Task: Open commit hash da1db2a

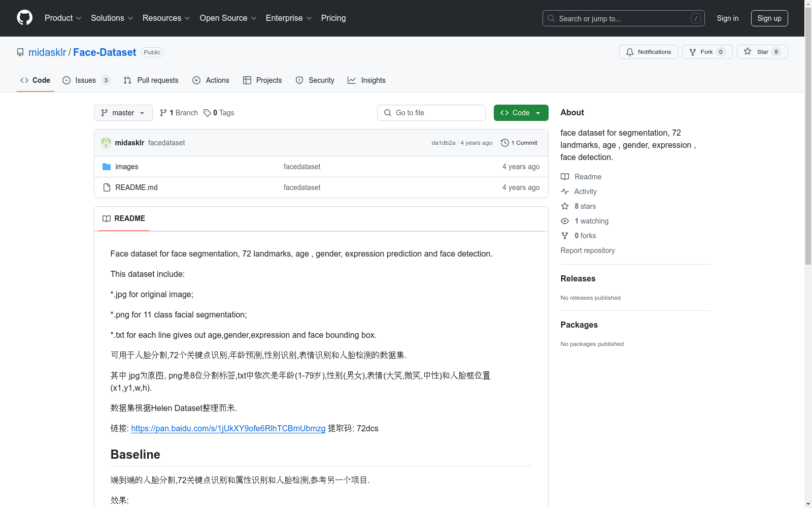Action: pyautogui.click(x=444, y=143)
